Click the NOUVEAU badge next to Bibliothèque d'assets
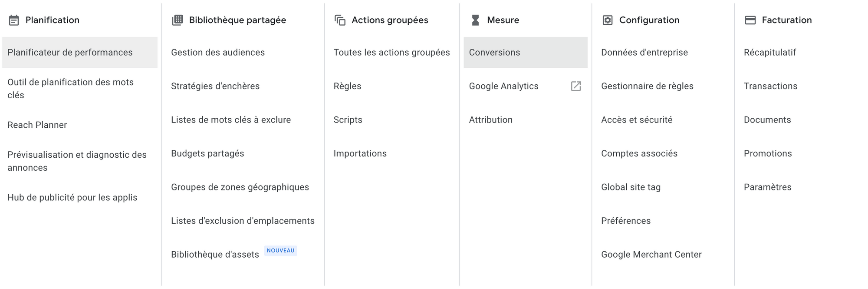 tap(280, 250)
